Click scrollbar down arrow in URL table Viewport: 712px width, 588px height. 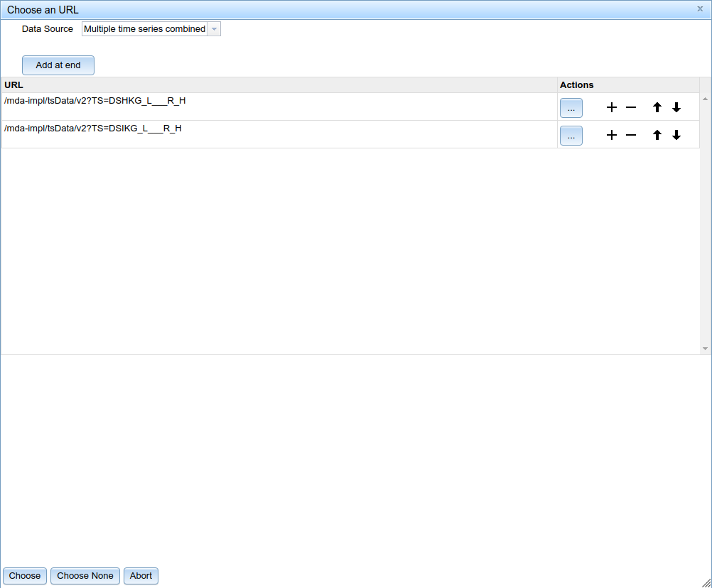point(705,349)
